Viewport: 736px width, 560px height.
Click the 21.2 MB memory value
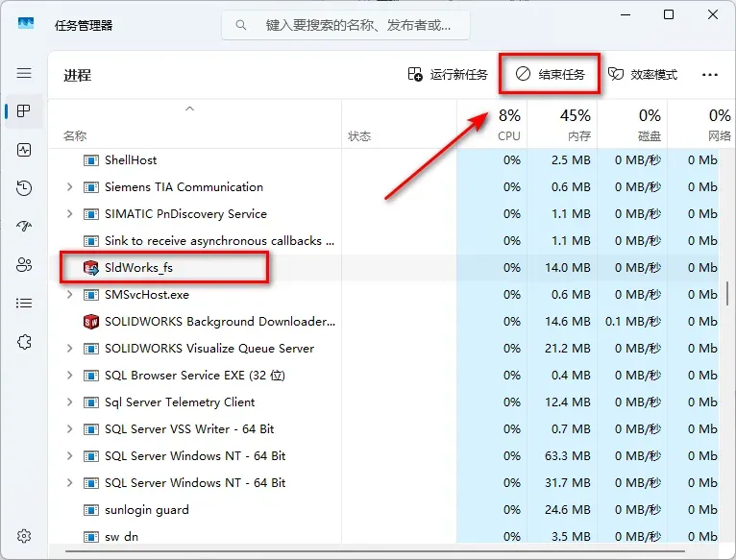(568, 349)
